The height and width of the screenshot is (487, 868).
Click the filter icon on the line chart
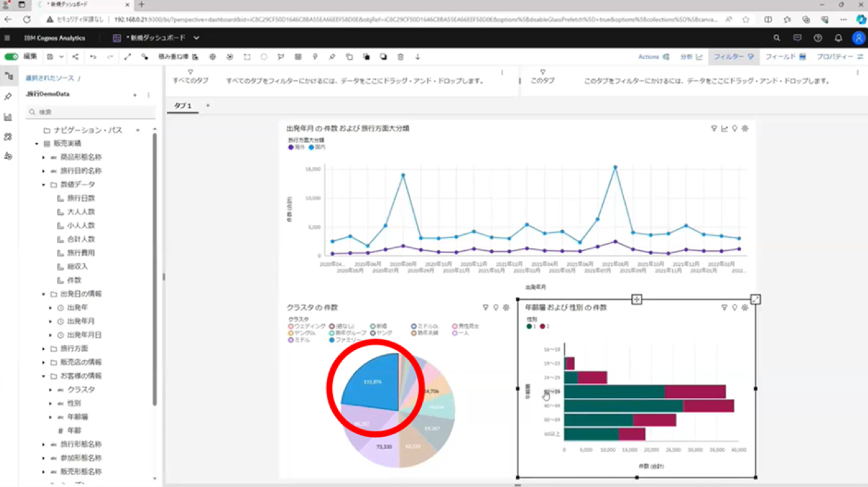[x=714, y=128]
